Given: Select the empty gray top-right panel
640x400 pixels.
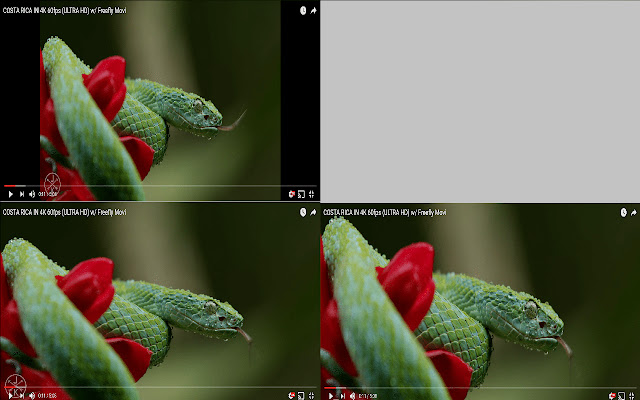Looking at the screenshot, I should coord(480,101).
